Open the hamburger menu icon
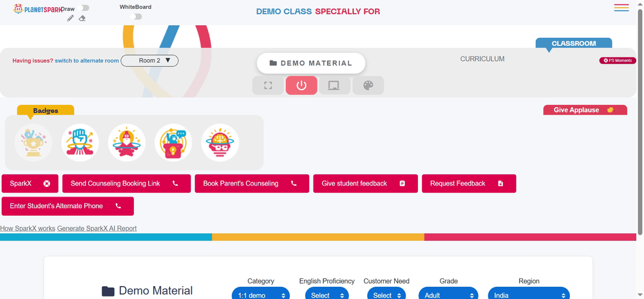This screenshot has height=299, width=644. 621,7
